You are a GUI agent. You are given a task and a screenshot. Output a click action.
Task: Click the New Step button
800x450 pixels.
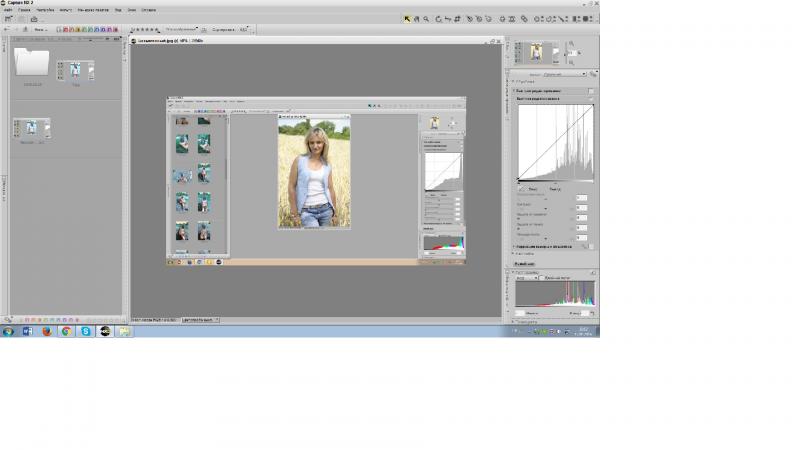pos(524,264)
